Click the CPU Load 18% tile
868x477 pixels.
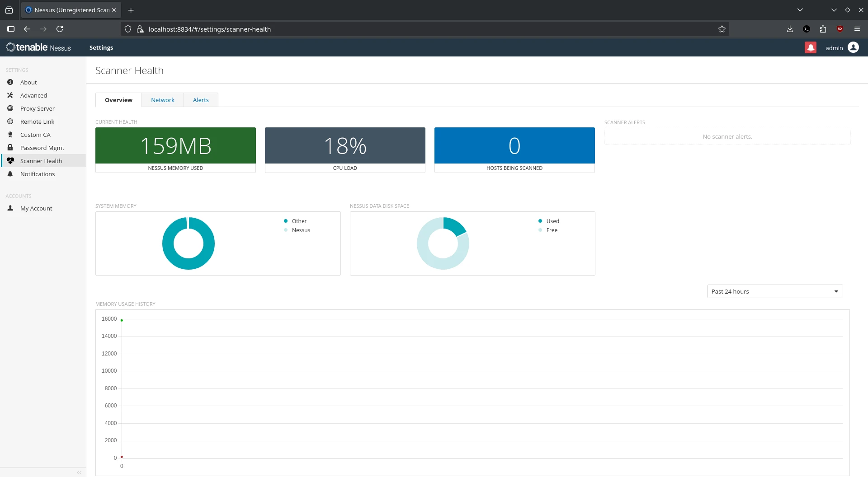point(345,150)
